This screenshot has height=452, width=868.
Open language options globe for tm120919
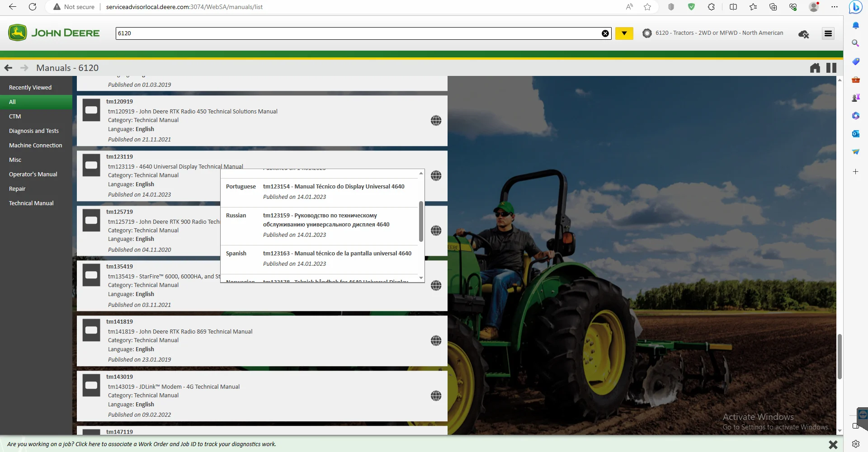tap(436, 121)
